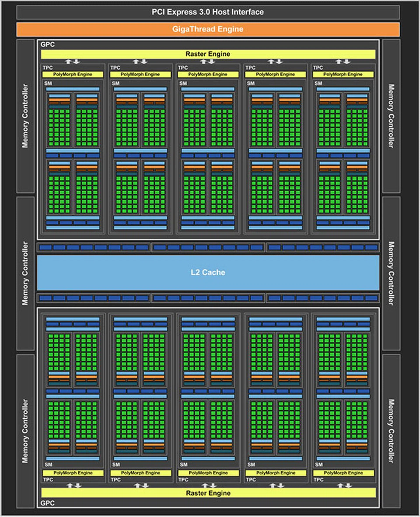Click the rightmost PolyMorph Engine in top GPC

pyautogui.click(x=343, y=74)
